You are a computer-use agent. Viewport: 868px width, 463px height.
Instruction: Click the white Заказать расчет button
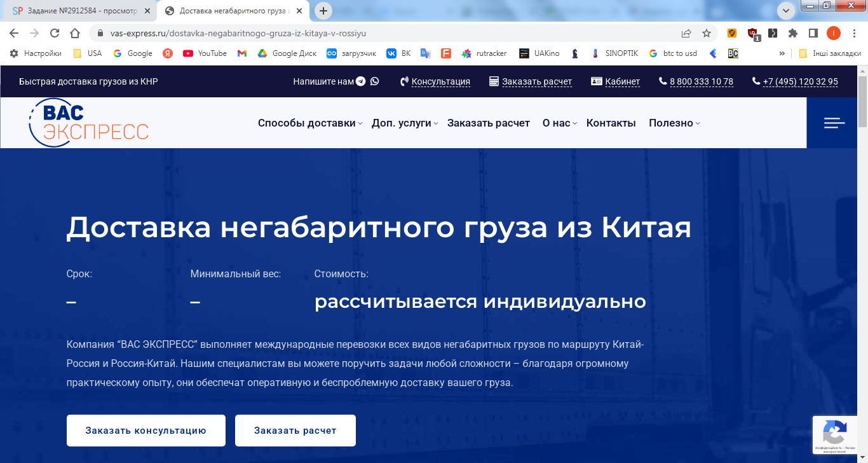coord(295,431)
